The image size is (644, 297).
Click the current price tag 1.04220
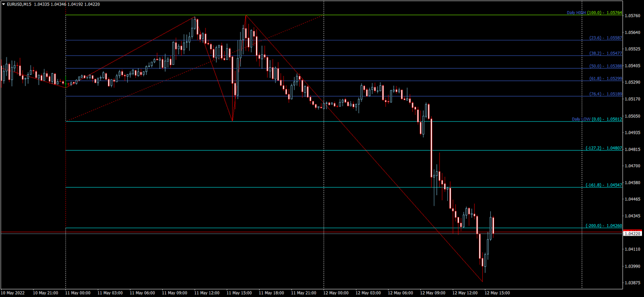tap(633, 233)
